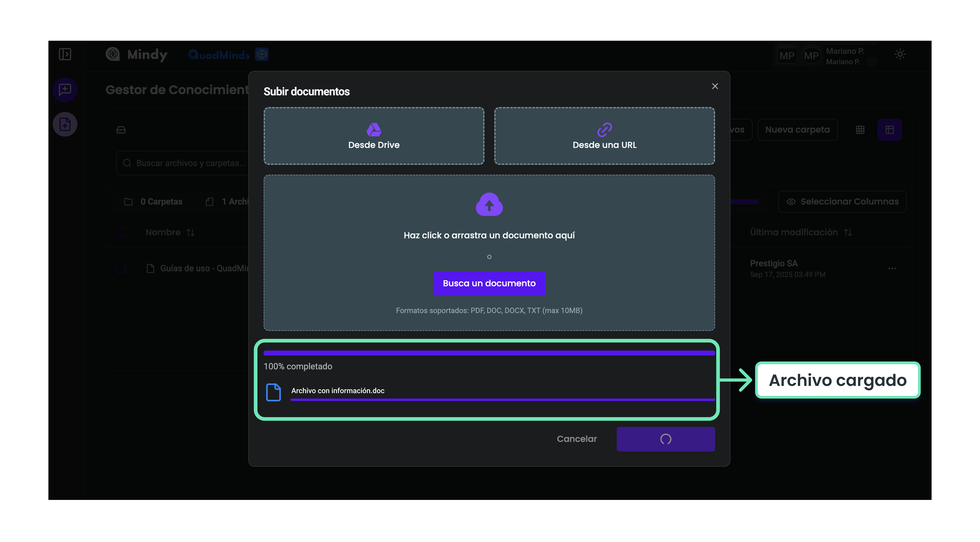Open the document manager sidebar icon
Viewport: 980px width, 542px height.
(x=65, y=124)
